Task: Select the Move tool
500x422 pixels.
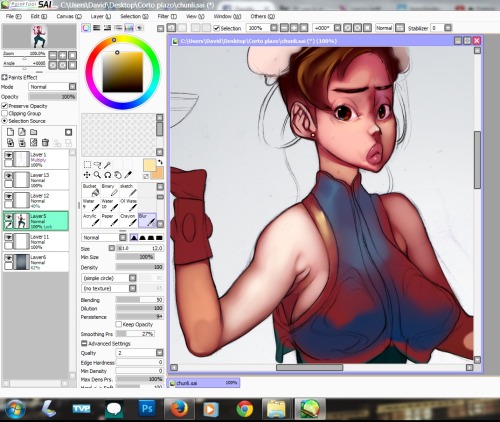Action: pos(87,175)
